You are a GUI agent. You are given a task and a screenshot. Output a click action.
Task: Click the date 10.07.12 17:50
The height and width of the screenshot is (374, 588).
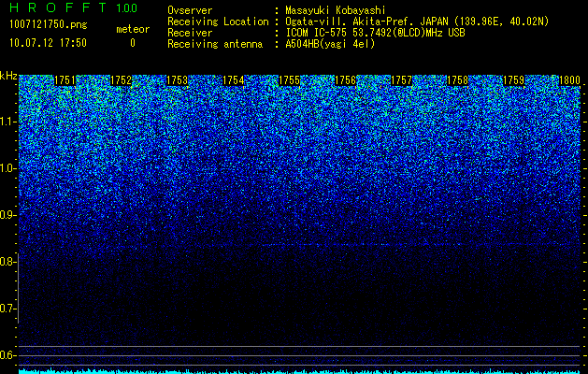click(48, 43)
